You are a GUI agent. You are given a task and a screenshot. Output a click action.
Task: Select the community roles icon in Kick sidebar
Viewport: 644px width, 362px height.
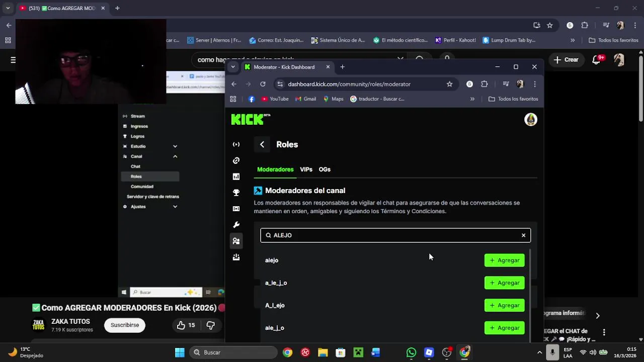click(x=236, y=241)
